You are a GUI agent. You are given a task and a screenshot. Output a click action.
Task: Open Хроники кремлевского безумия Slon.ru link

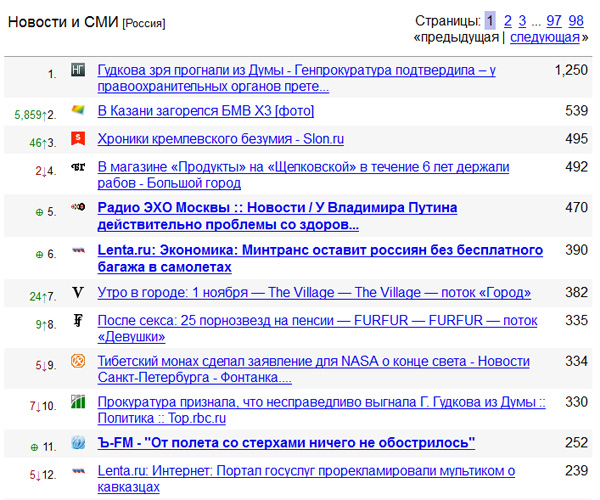(x=221, y=139)
